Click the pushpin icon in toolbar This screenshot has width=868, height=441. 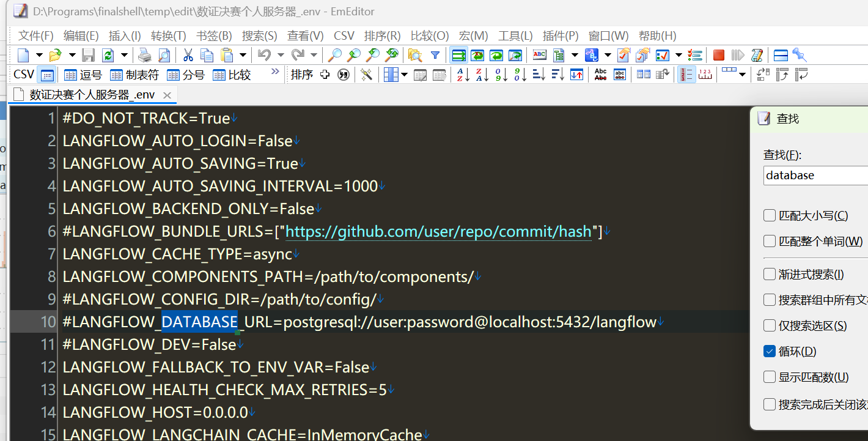pos(799,55)
